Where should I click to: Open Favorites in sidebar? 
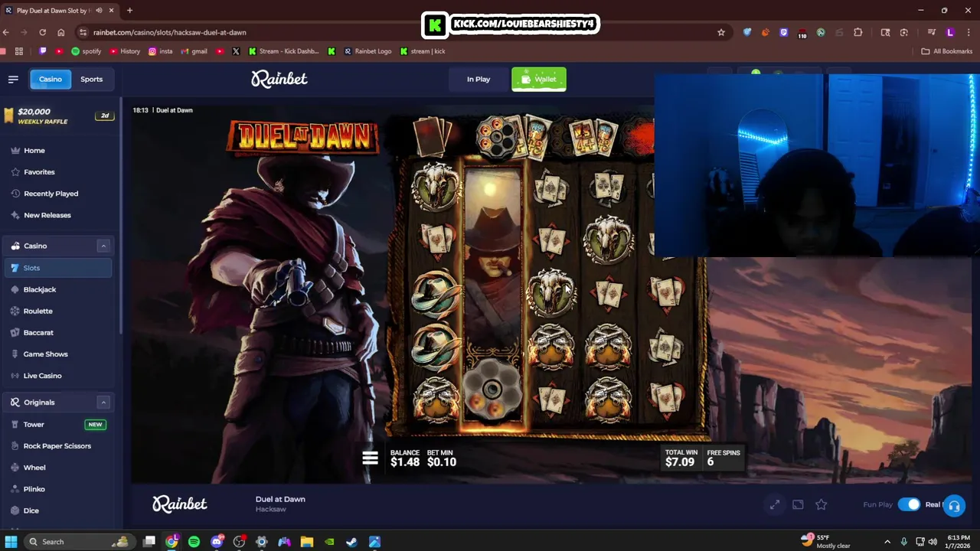38,172
